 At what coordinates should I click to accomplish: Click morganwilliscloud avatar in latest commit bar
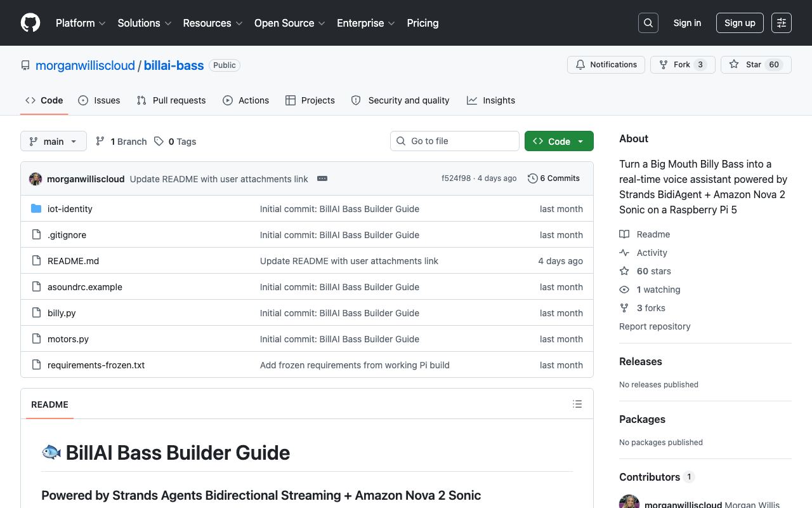36,179
